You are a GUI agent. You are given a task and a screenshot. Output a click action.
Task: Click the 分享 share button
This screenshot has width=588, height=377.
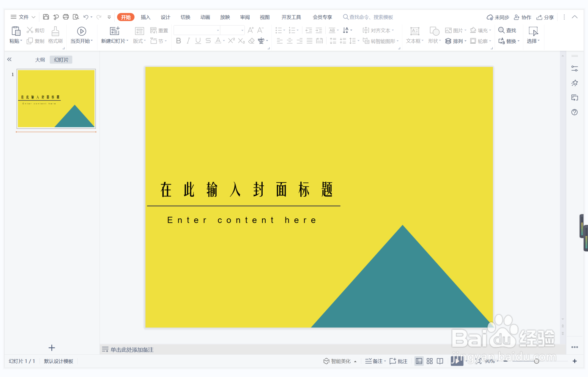pyautogui.click(x=545, y=17)
